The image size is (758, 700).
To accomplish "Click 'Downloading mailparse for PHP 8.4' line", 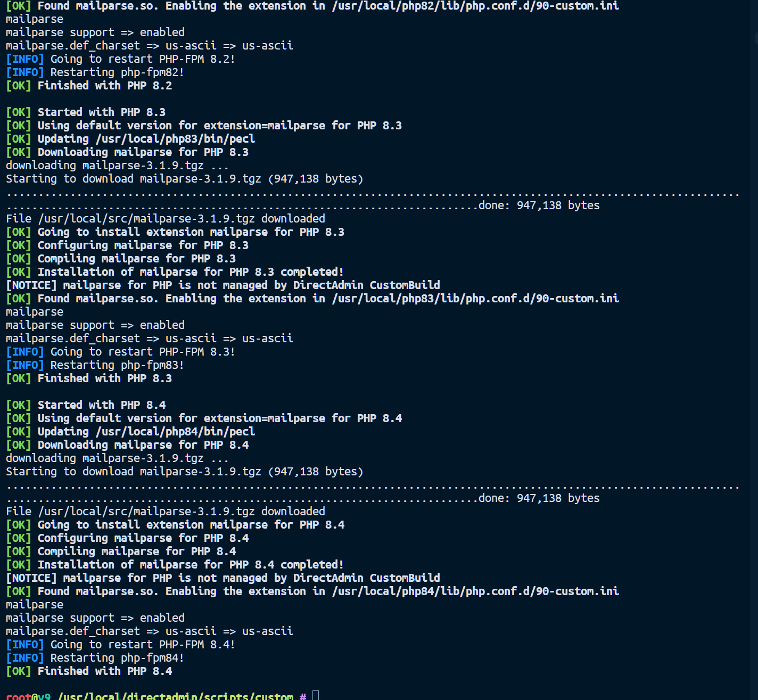I will 143,445.
